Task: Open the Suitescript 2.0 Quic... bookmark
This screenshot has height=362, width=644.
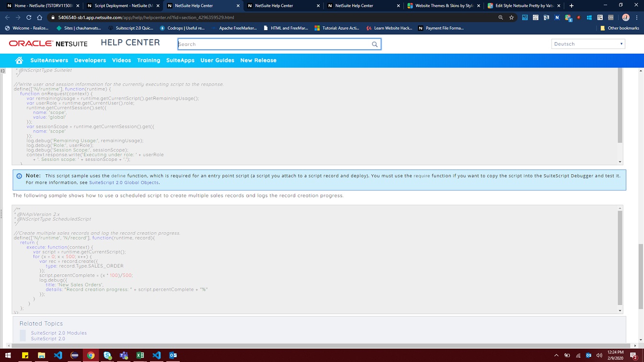Action: point(131,28)
